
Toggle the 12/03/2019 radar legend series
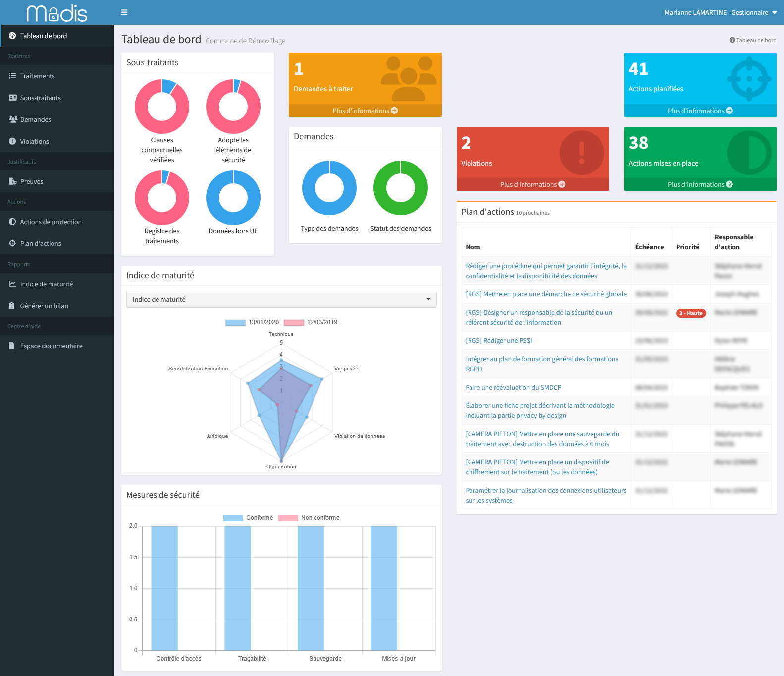tap(294, 322)
